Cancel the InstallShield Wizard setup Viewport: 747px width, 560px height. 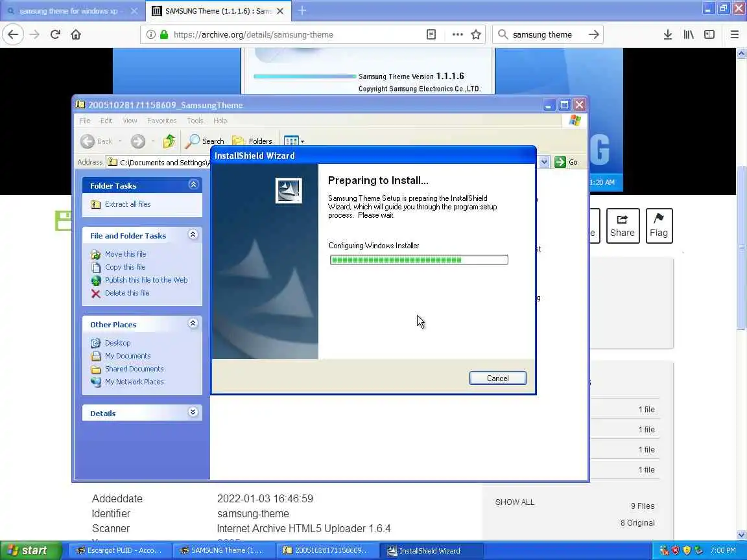497,378
